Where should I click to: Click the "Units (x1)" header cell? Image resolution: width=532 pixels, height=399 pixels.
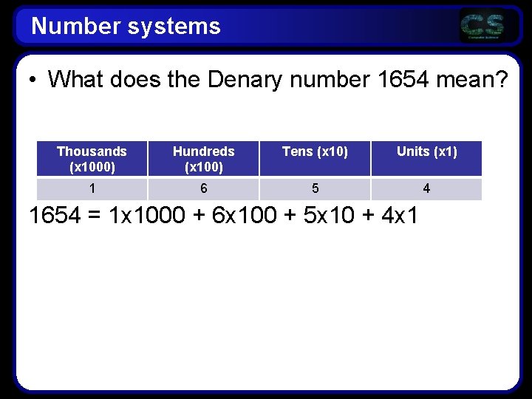(x=427, y=158)
